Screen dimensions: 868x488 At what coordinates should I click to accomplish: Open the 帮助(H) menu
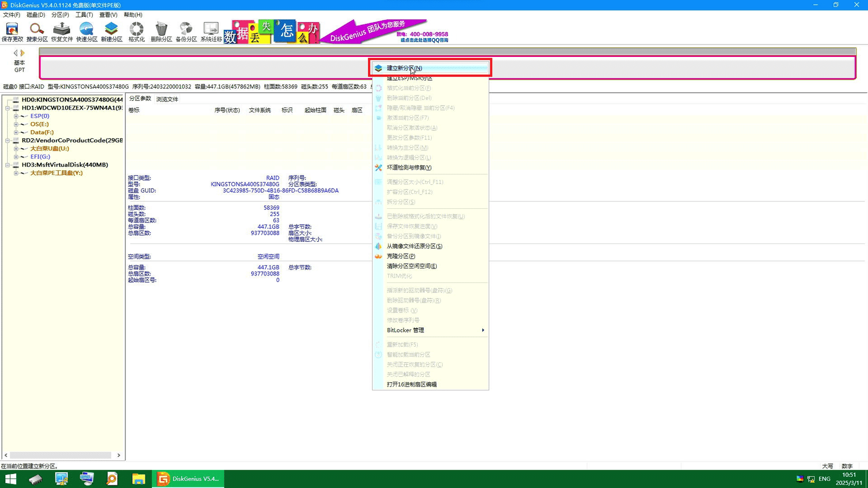tap(133, 15)
